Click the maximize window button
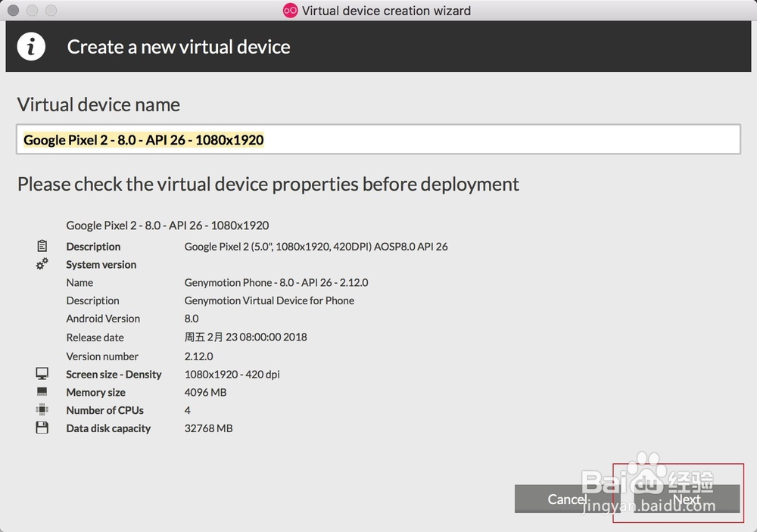Image resolution: width=757 pixels, height=532 pixels. click(x=51, y=11)
